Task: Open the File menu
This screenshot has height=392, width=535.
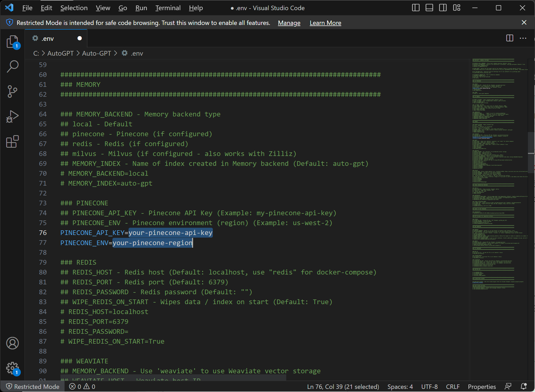Action: (27, 8)
